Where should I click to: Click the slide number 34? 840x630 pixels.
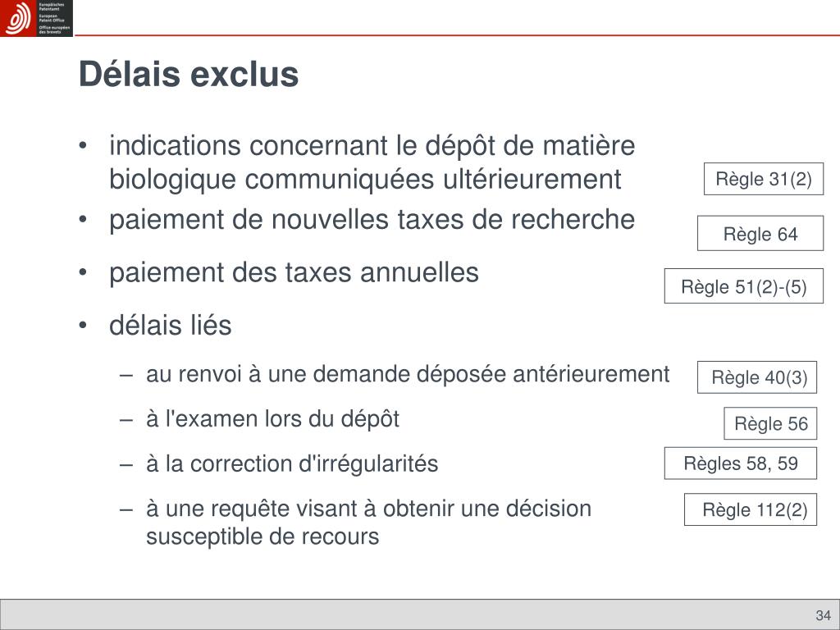[x=823, y=615]
